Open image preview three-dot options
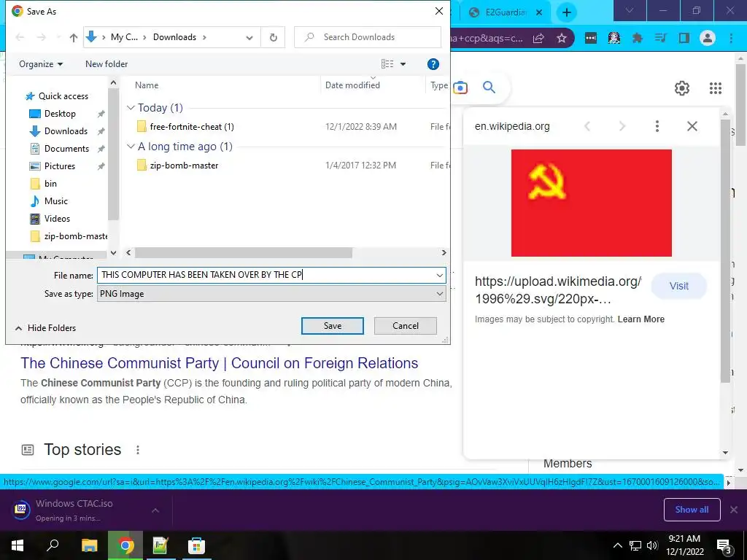This screenshot has height=560, width=747. tap(657, 126)
